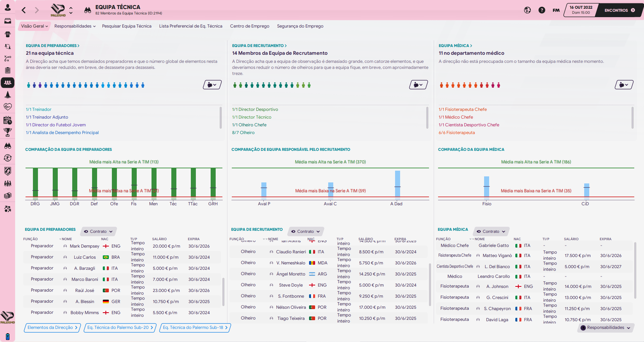Open the Squad shirt sidebar icon
This screenshot has height=342, width=644.
click(7, 34)
